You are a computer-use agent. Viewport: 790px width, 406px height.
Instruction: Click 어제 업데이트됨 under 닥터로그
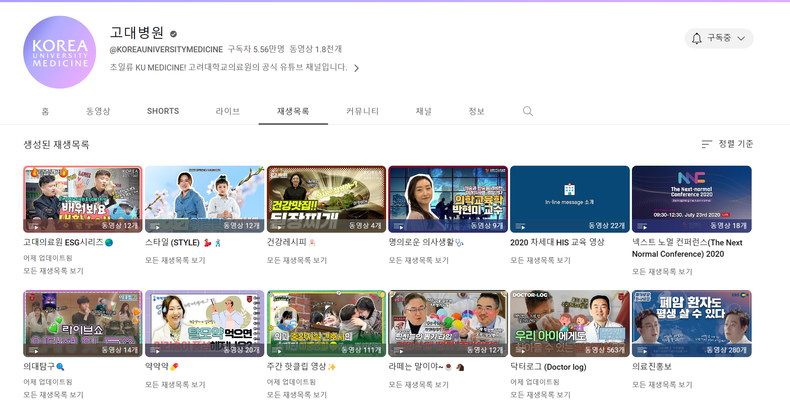tap(535, 382)
